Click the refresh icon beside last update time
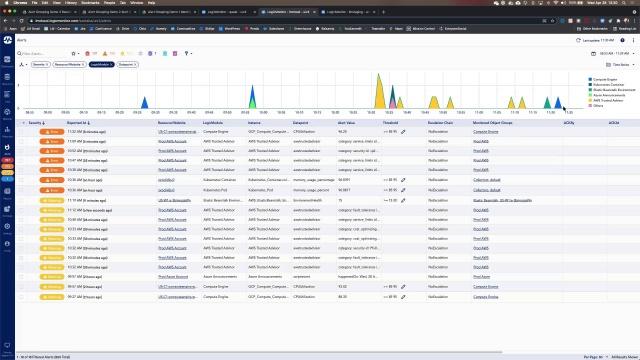Viewport: 640px width, 360px height. click(578, 40)
